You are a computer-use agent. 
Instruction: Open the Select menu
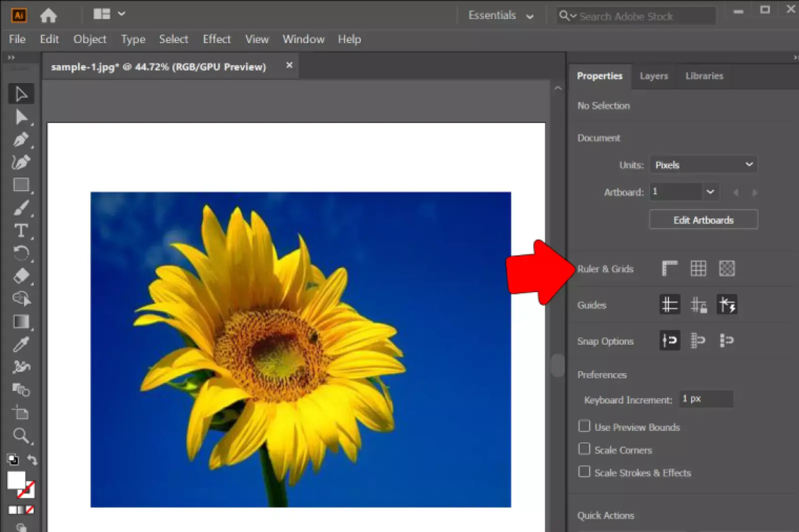(174, 39)
